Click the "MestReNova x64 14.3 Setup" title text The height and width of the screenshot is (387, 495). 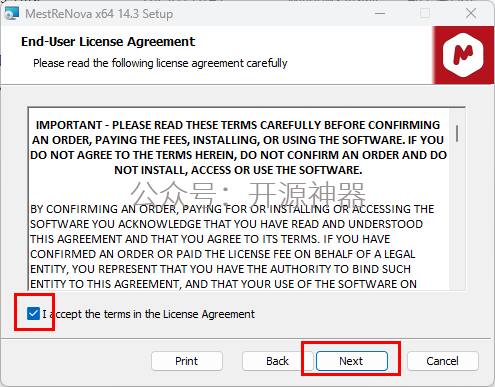[99, 14]
